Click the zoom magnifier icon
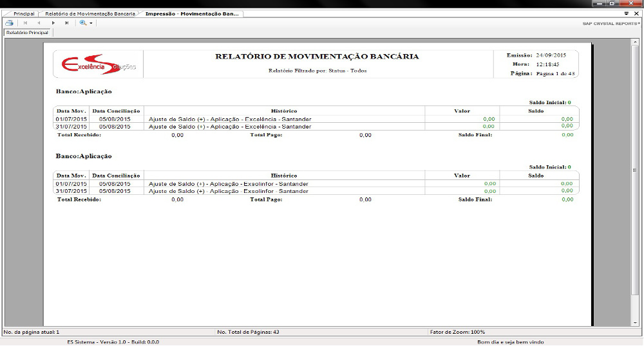 pos(82,23)
